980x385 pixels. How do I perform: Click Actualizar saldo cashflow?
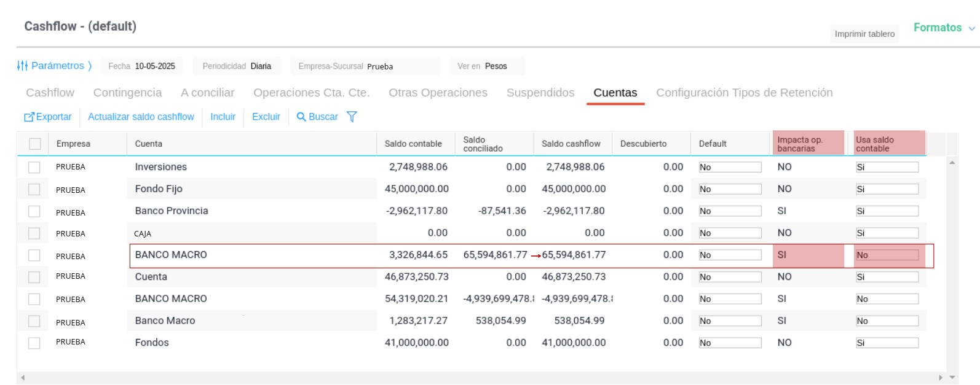pyautogui.click(x=141, y=117)
